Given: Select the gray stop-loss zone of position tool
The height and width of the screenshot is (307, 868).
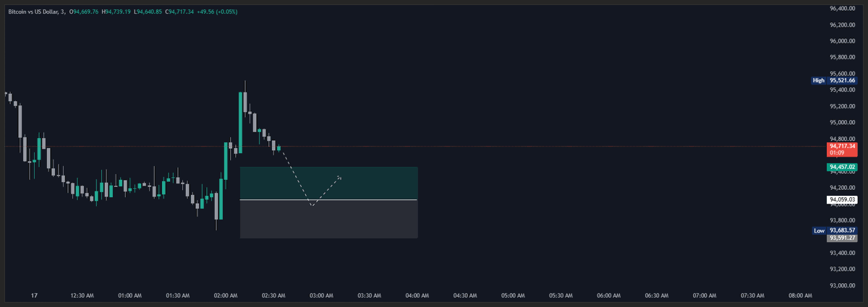Looking at the screenshot, I should (329, 219).
